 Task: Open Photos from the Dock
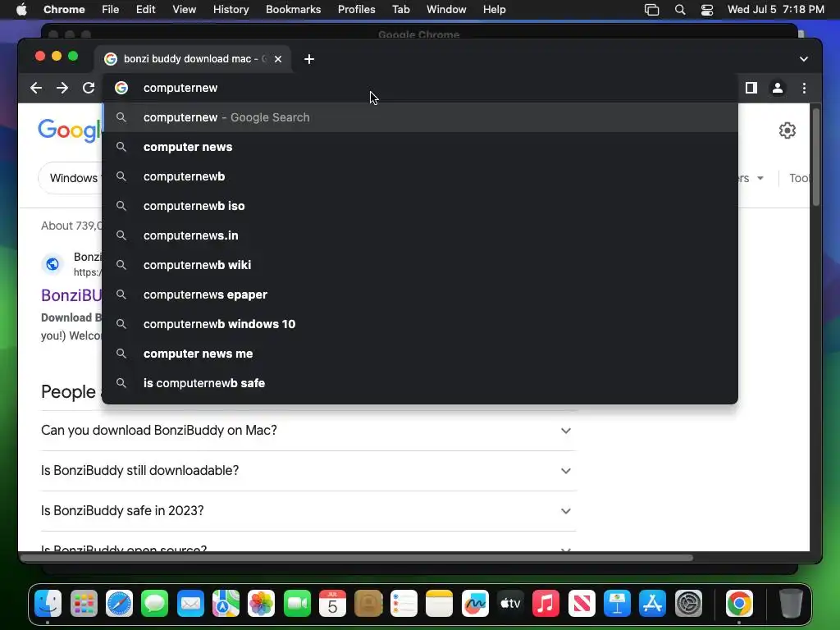tap(262, 604)
